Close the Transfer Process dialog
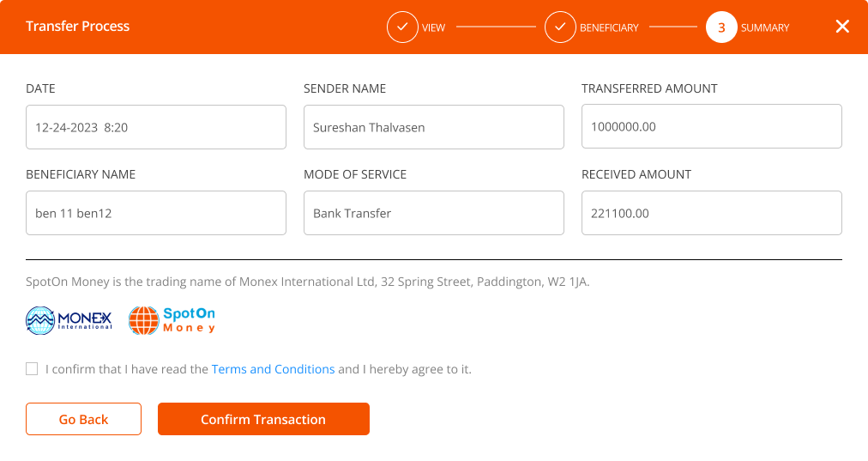Screen dimensions: 868x461 click(x=842, y=27)
